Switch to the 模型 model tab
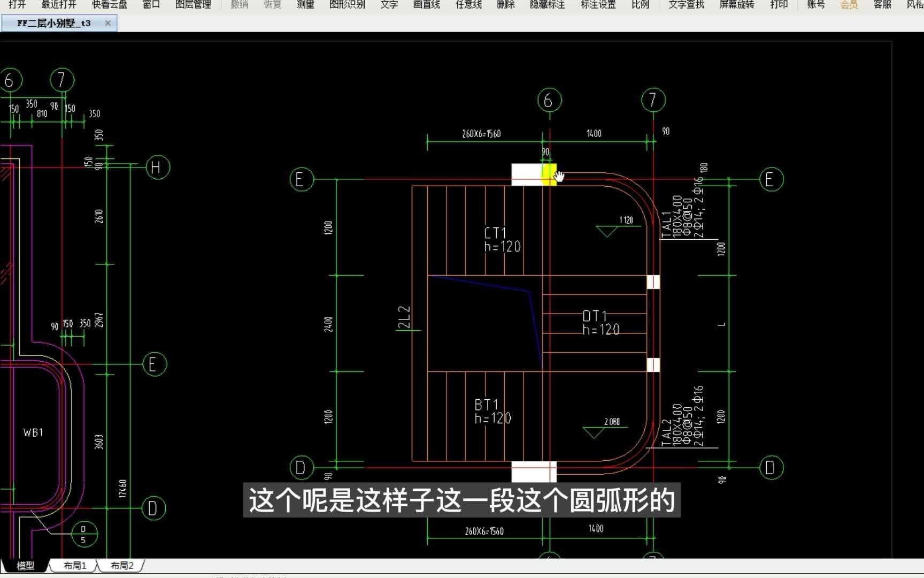924x578 pixels. (x=25, y=565)
